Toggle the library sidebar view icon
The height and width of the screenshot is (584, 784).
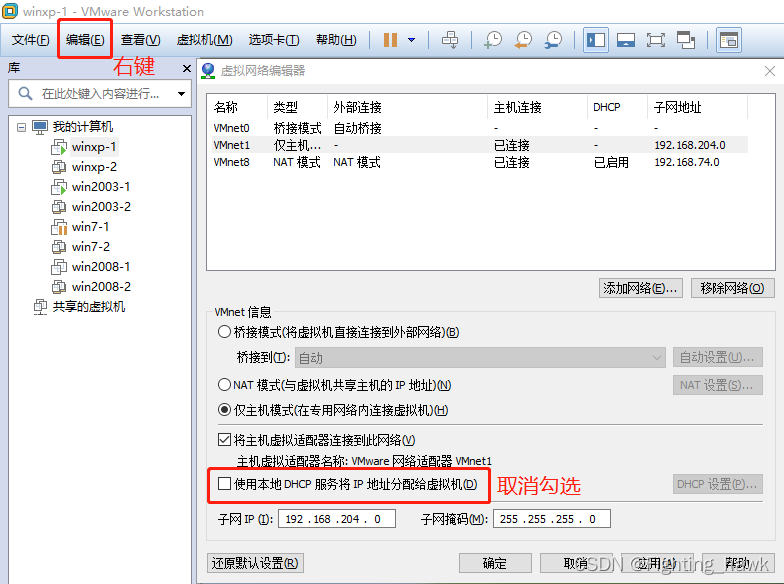(596, 40)
